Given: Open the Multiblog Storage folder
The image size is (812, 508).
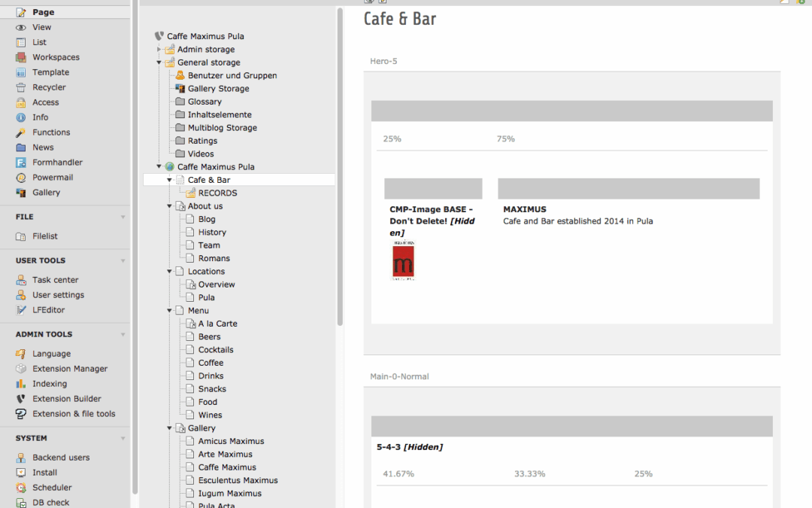Looking at the screenshot, I should tap(223, 127).
